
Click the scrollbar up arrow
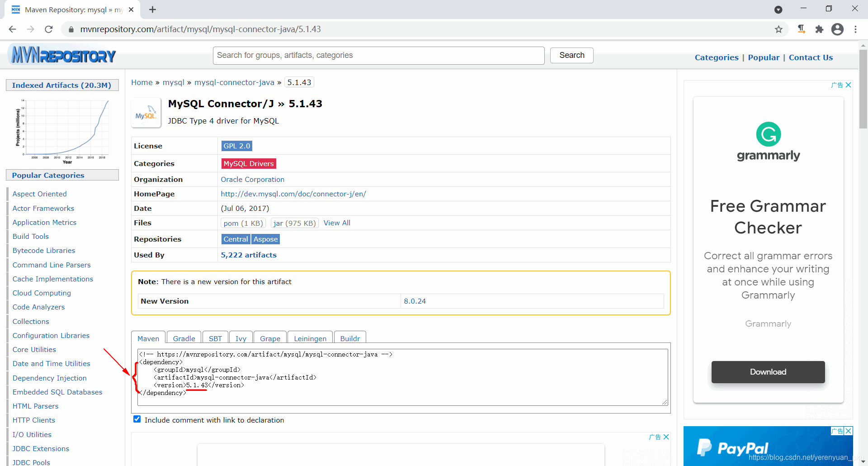863,45
